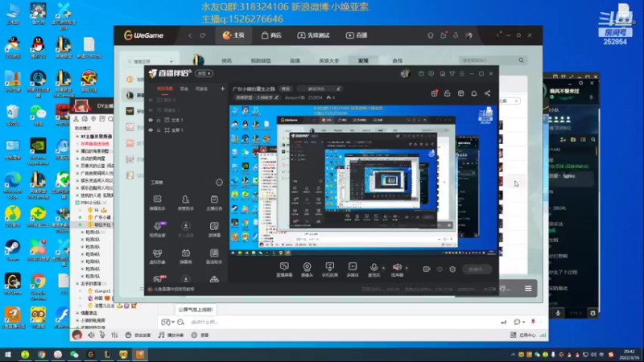Click the chat message input field
644x362 pixels.
(x=343, y=323)
